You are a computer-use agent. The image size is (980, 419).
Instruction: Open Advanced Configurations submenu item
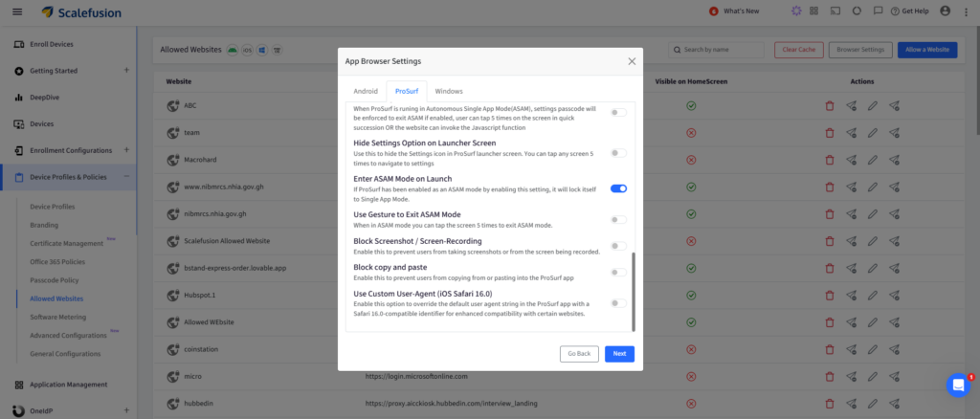(68, 336)
